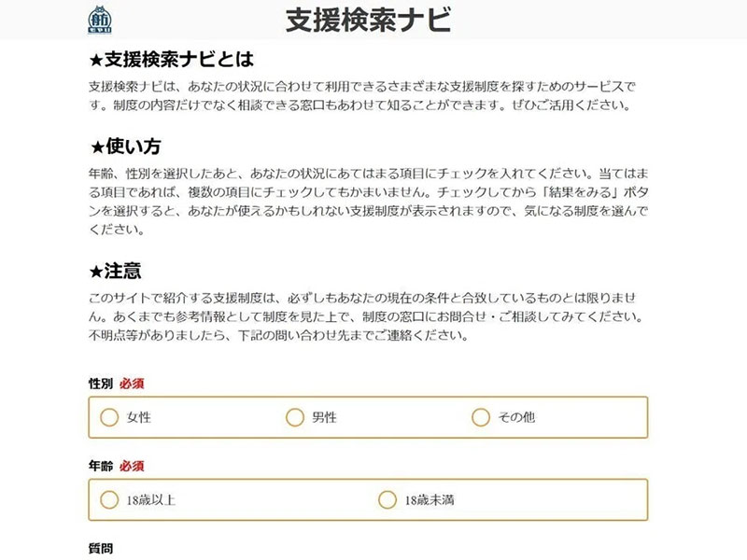Click the 性別 field label
Screen dimensions: 747x560
click(100, 384)
